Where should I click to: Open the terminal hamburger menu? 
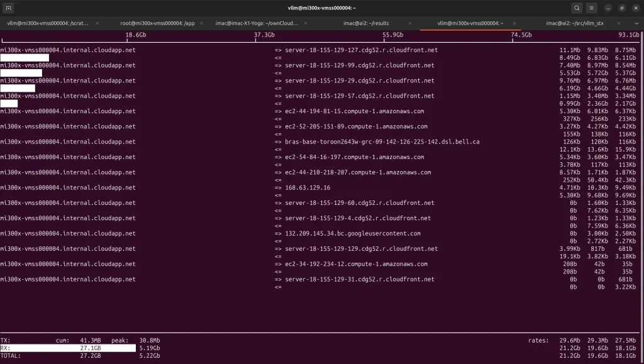coord(591,8)
